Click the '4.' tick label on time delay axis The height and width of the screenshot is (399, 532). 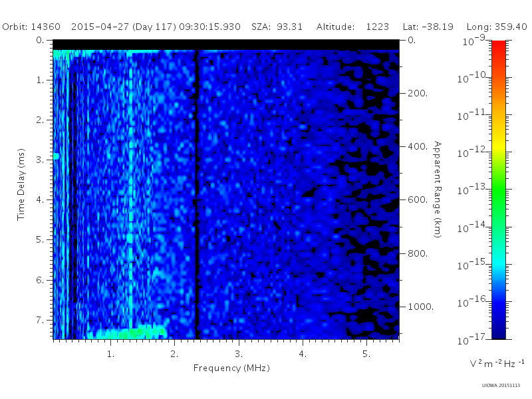click(x=40, y=200)
